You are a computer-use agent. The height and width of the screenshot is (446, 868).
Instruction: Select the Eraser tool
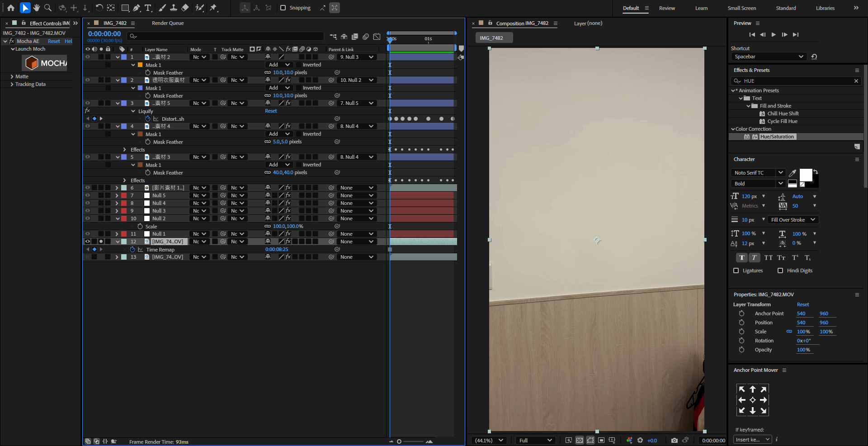click(185, 8)
